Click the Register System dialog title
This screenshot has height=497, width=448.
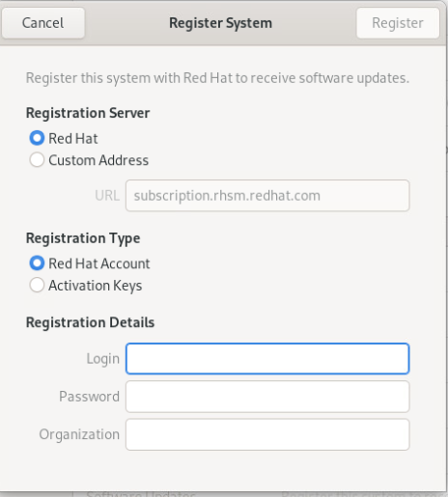pyautogui.click(x=221, y=23)
